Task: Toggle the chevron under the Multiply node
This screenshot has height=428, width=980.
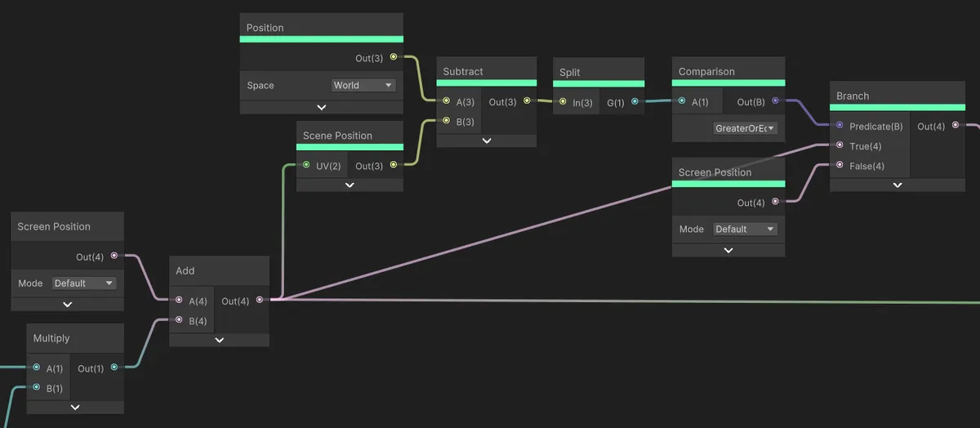Action: click(x=75, y=407)
